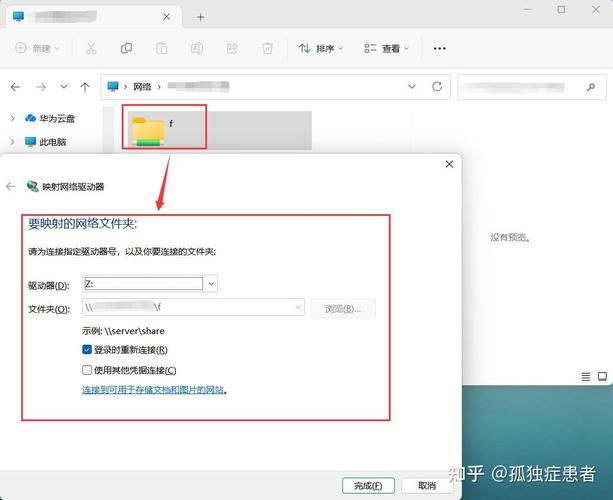
Task: Open the three-dot See more menu
Action: pos(439,48)
